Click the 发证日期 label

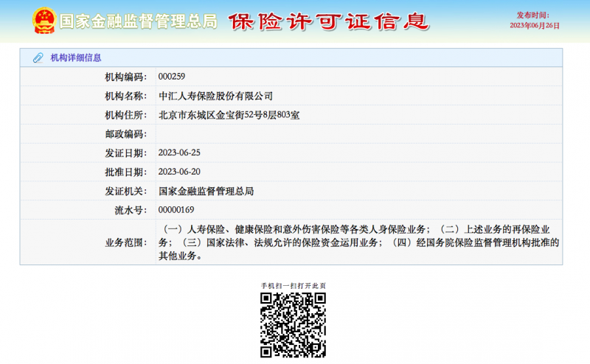tap(125, 153)
